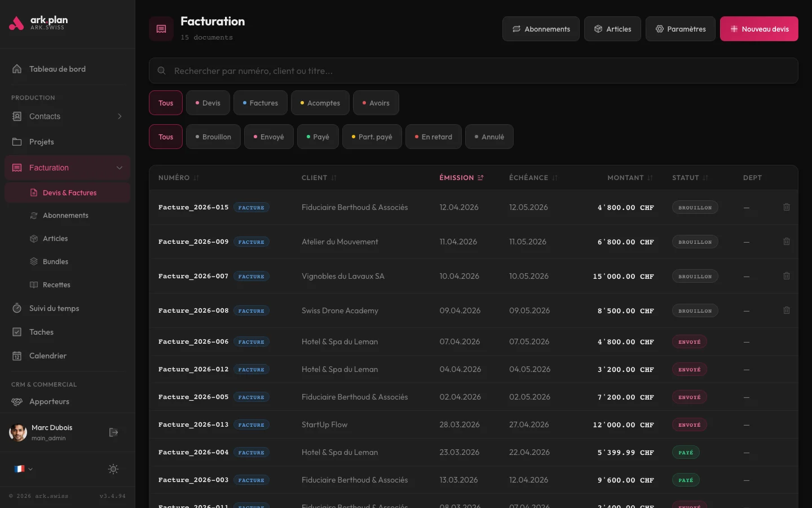The height and width of the screenshot is (508, 812).
Task: Go to Tableau de bord in the sidebar
Action: (56, 68)
